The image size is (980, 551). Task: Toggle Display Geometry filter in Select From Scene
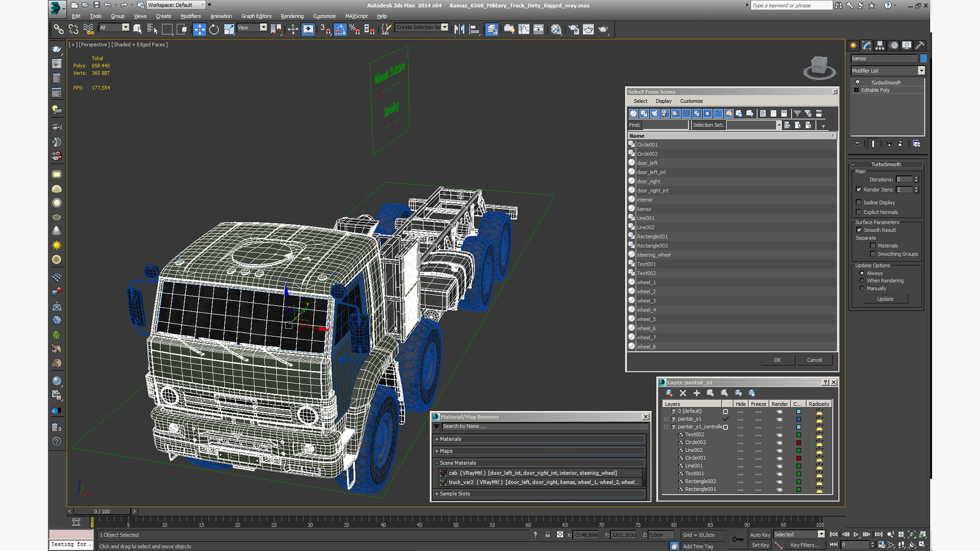(x=633, y=114)
